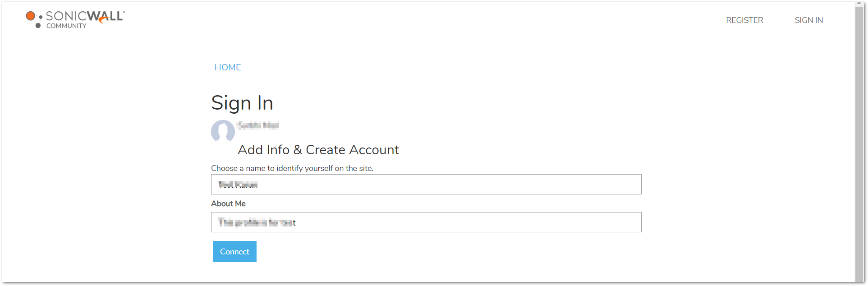
Task: Click the blurred username beside the avatar
Action: pos(258,125)
